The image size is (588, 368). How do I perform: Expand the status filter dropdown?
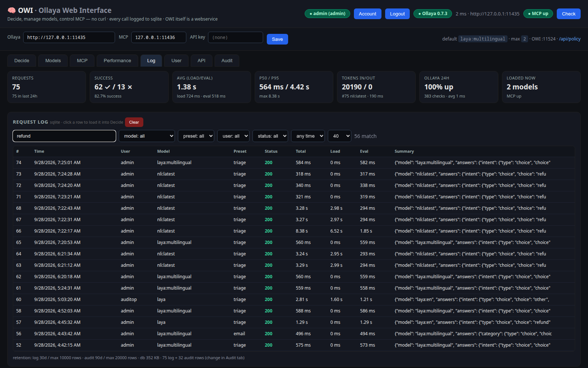pos(270,136)
